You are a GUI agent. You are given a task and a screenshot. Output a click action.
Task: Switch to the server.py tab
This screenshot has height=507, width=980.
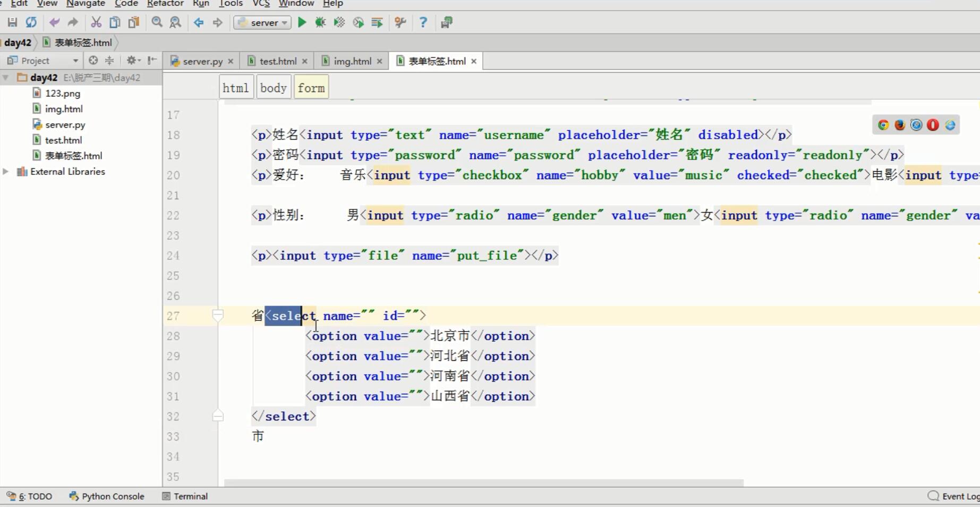coord(202,61)
